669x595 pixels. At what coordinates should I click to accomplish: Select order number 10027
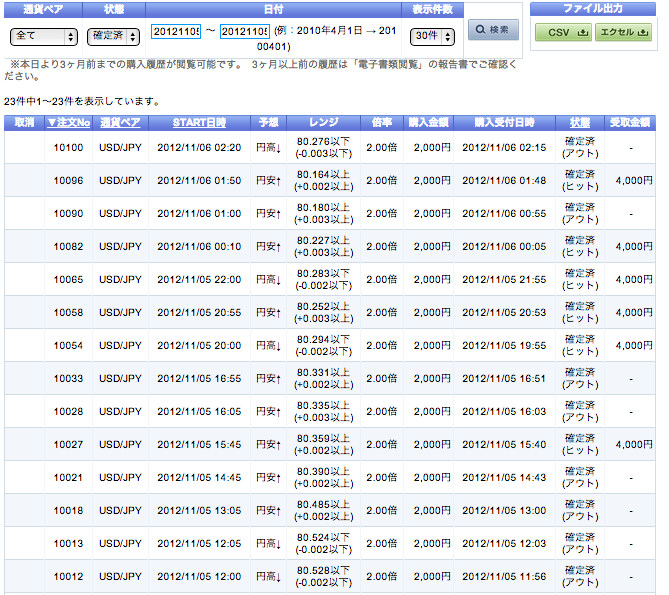68,444
